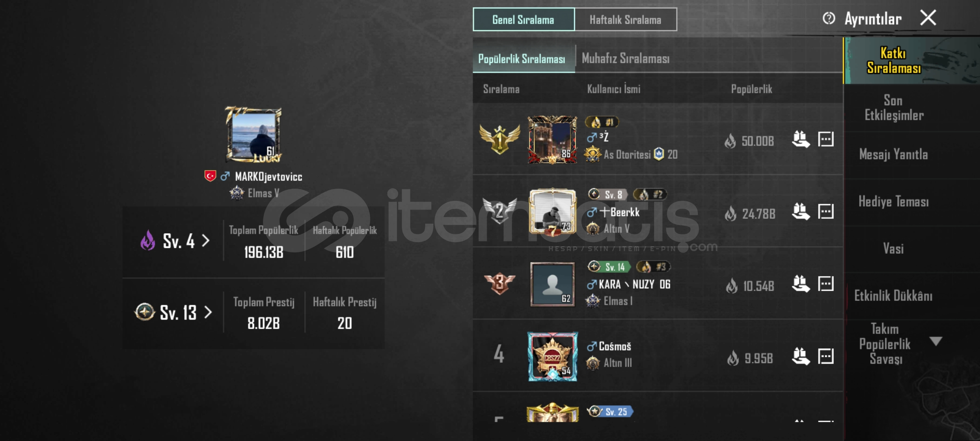Click the gift icon for KARA NUZY 06

[x=801, y=284]
